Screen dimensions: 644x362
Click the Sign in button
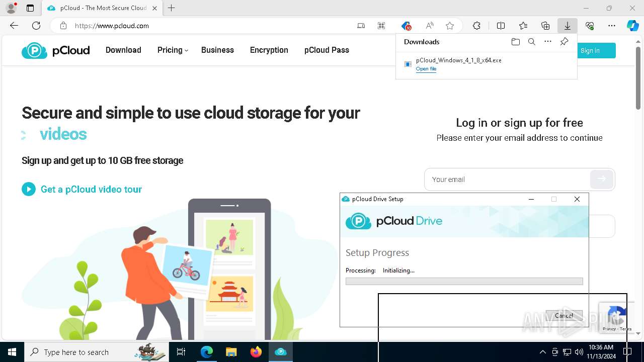tap(596, 50)
